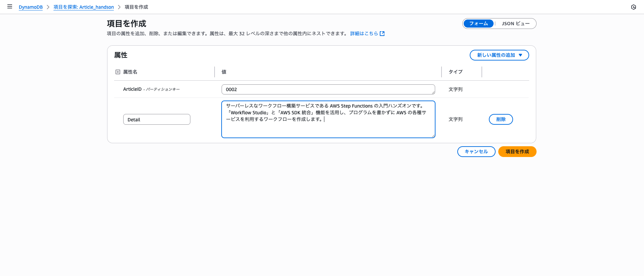
Task: Click the 項目を作成 page heading
Action: [x=127, y=24]
